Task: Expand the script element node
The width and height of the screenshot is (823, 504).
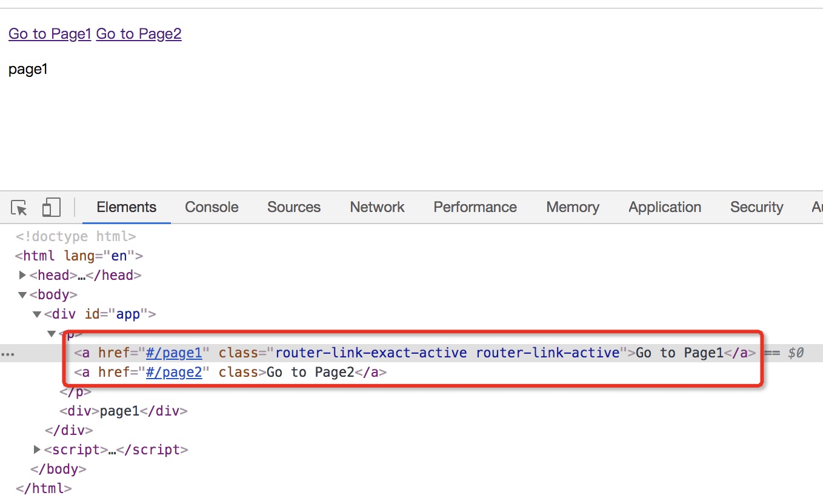Action: (x=38, y=449)
